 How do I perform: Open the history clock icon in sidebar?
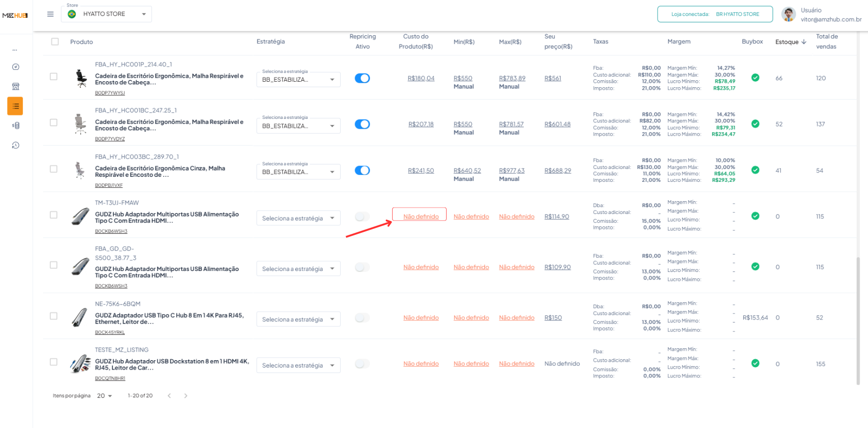coord(16,145)
